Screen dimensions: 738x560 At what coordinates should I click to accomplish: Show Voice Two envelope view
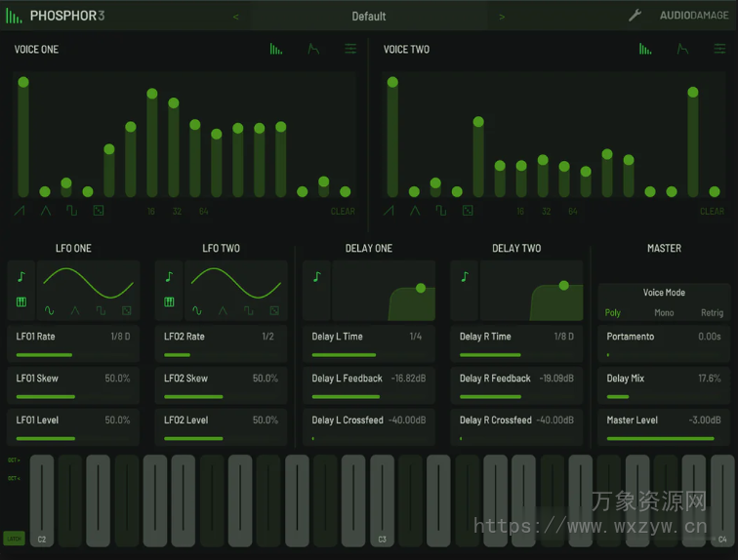coord(682,49)
